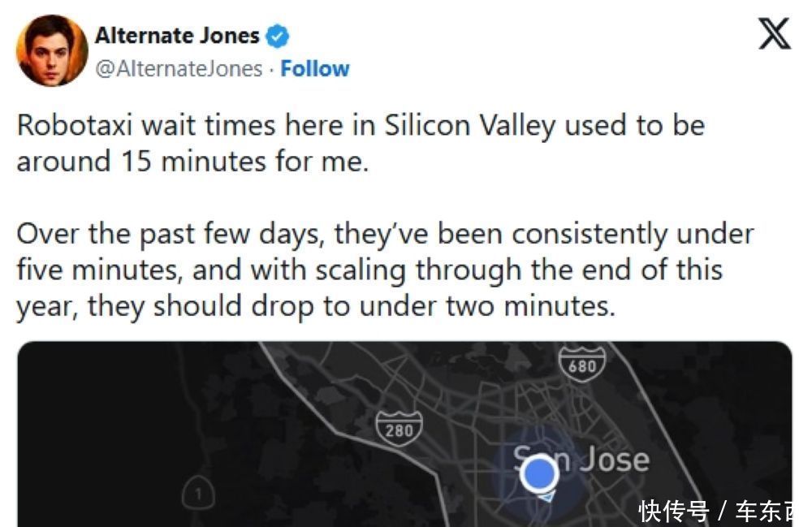Image resolution: width=812 pixels, height=527 pixels.
Task: Click the @AlternateJones handle
Action: tap(179, 69)
